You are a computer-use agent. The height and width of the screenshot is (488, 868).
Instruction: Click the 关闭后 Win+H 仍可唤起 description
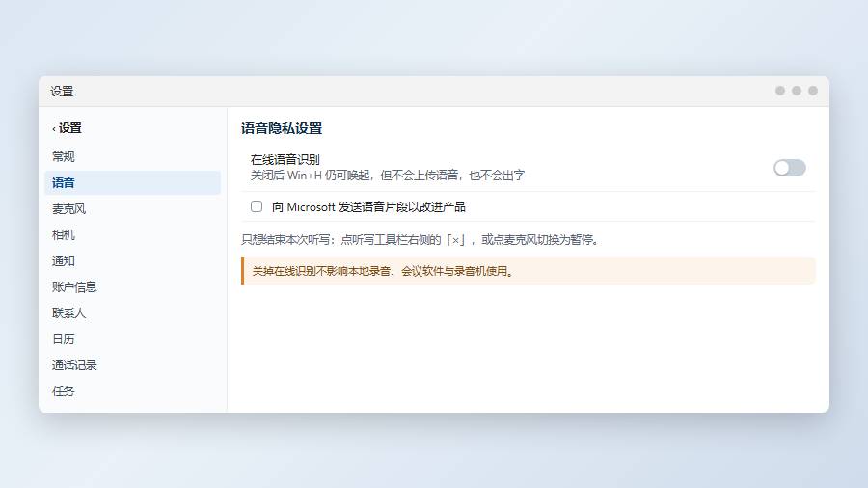coord(388,176)
